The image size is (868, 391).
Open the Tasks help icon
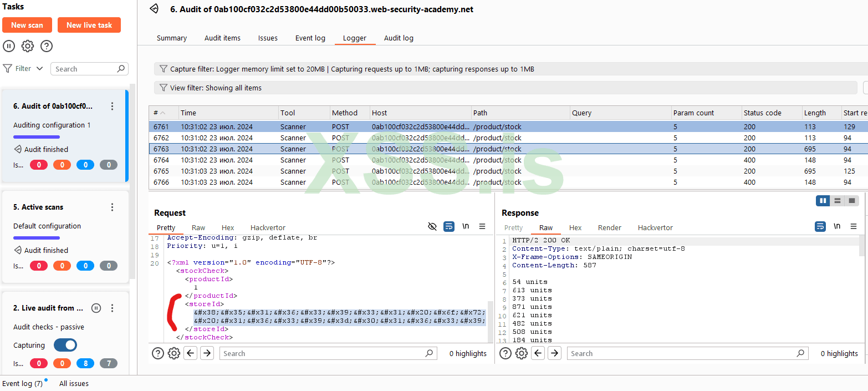47,46
